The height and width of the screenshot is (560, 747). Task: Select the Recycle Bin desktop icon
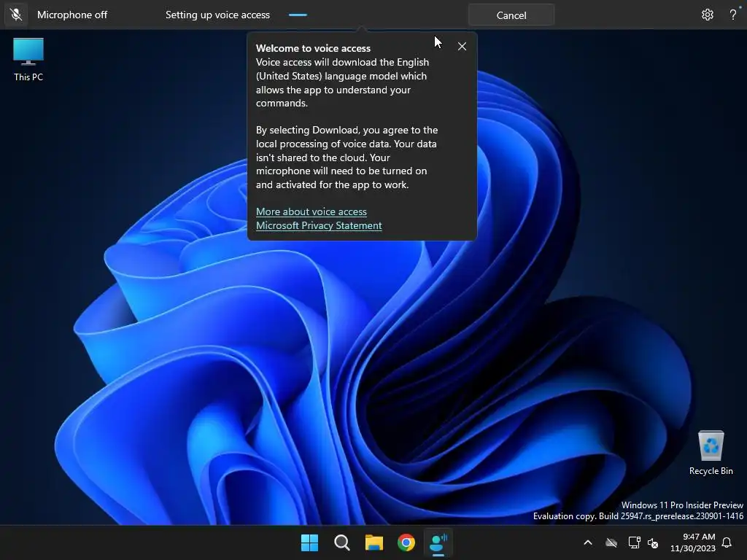[711, 452]
